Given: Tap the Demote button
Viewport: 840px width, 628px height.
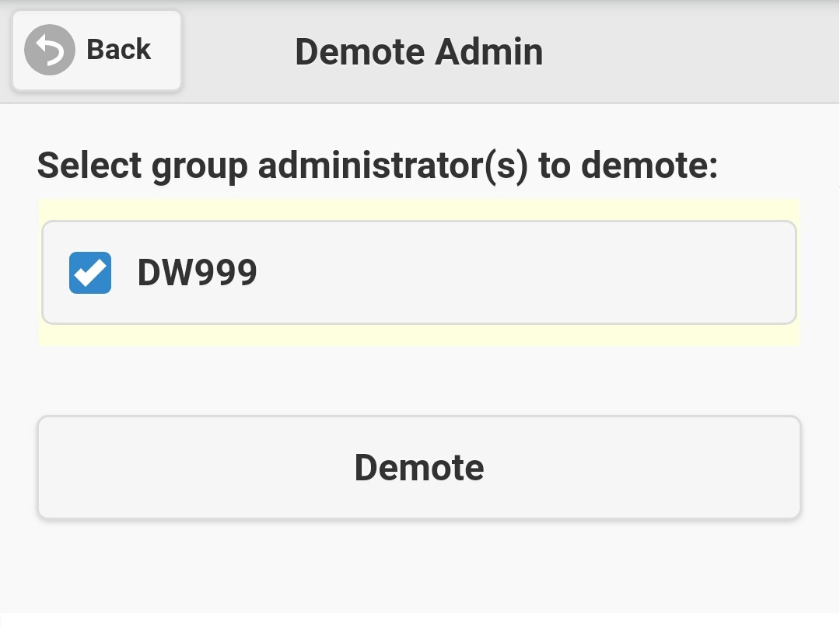Looking at the screenshot, I should pos(419,467).
